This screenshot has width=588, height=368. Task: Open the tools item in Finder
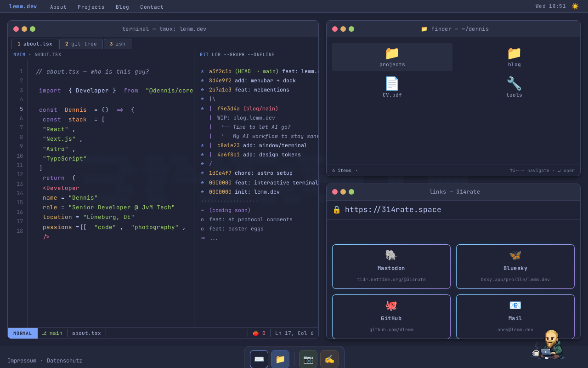click(514, 87)
